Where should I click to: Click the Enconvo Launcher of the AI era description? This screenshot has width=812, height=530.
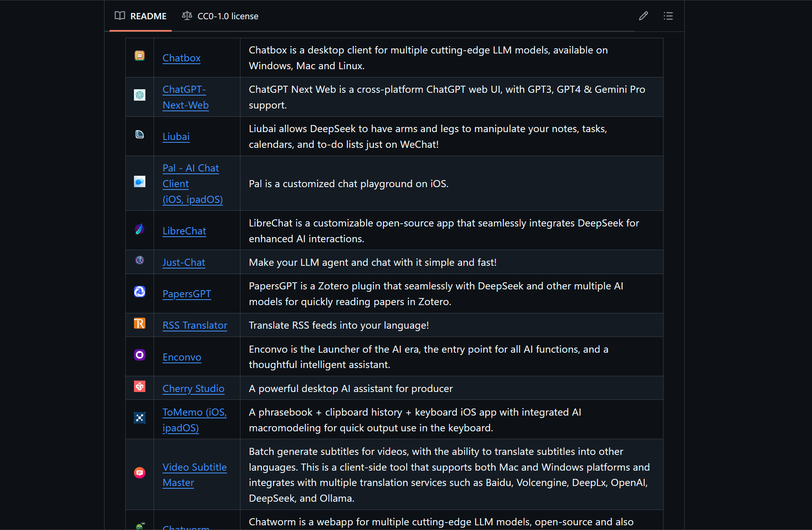[429, 357]
